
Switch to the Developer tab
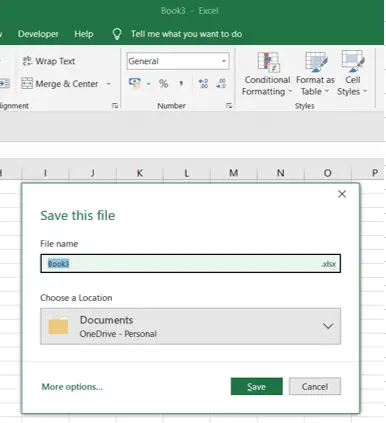tap(38, 34)
